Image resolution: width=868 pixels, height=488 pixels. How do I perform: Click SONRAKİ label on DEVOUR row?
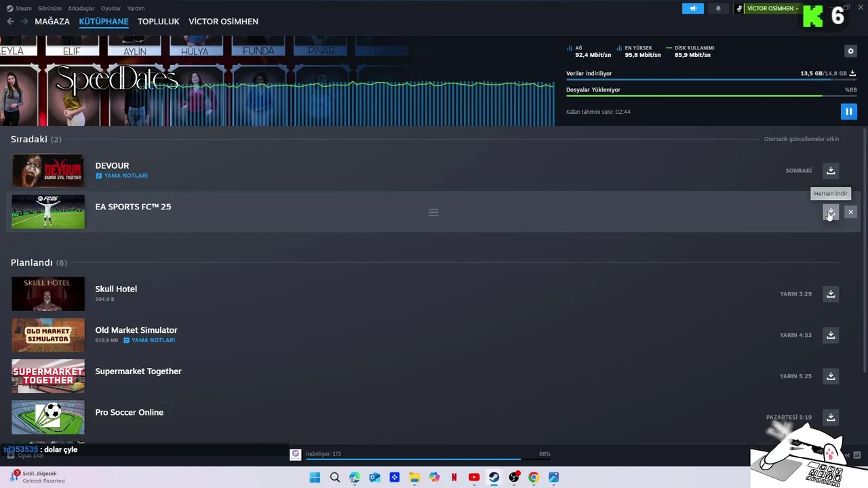point(799,171)
